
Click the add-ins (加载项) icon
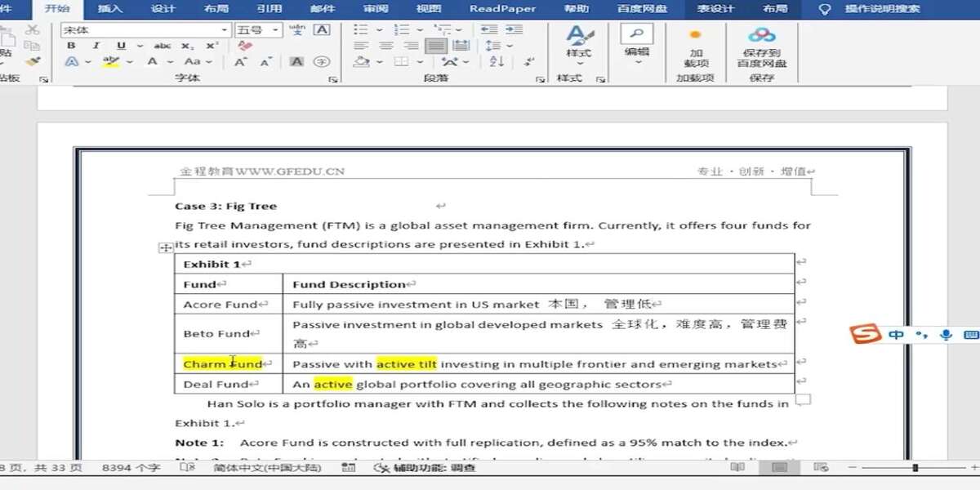point(696,47)
